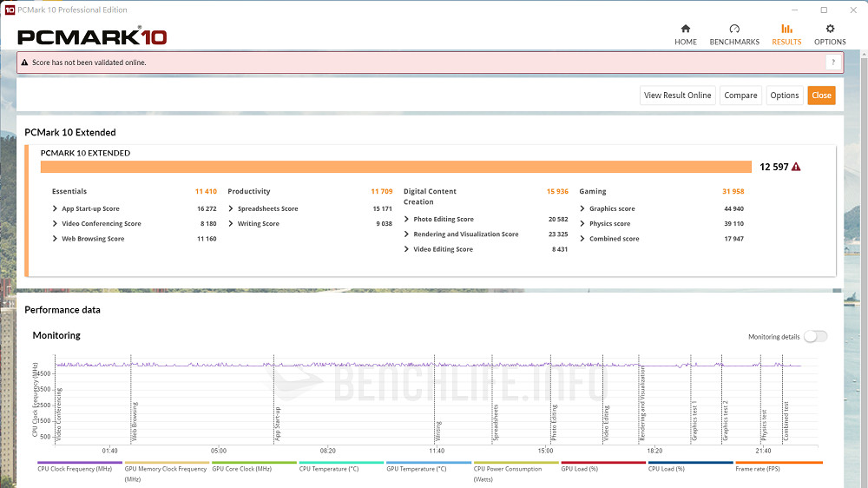Viewport: 868px width, 488px height.
Task: Expand Photo Editing Score row
Action: pos(407,220)
